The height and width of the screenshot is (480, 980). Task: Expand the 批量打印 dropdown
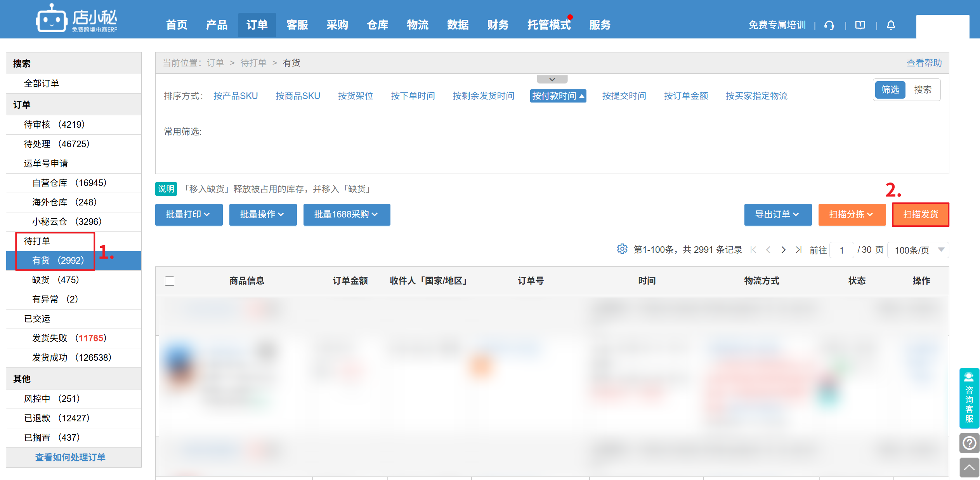pyautogui.click(x=189, y=214)
